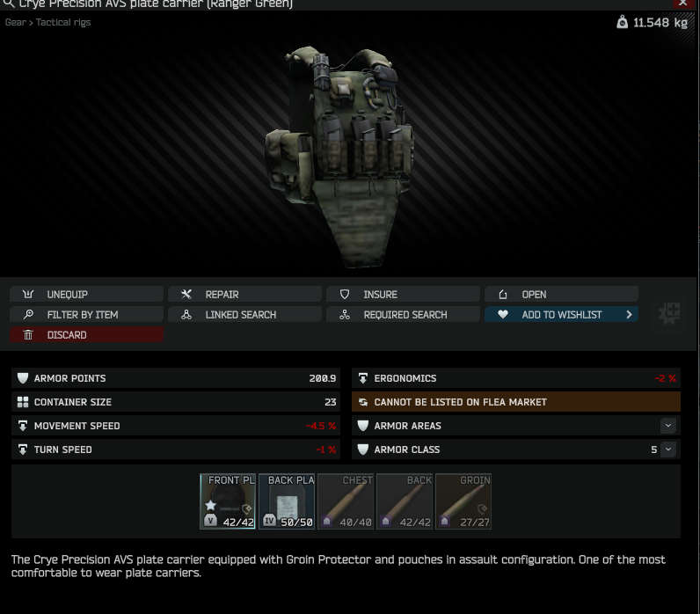The image size is (700, 614).
Task: Click the Ergonomics value -2 %
Action: point(665,378)
